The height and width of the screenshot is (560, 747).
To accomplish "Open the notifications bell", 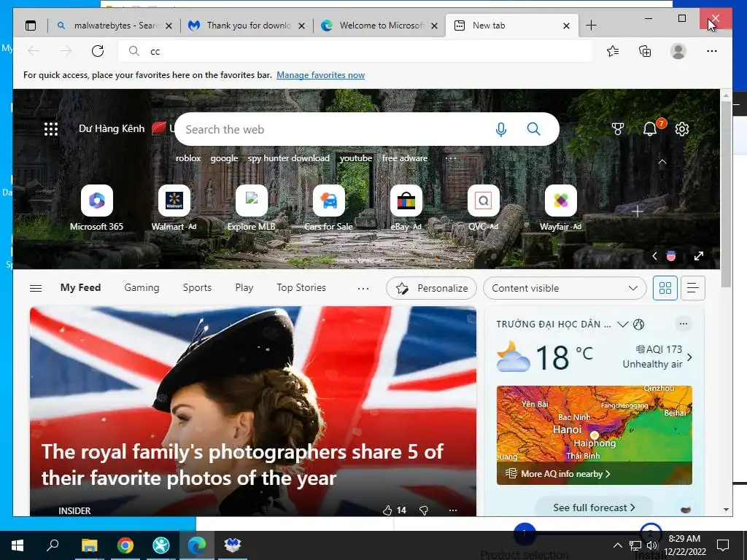I will [650, 129].
